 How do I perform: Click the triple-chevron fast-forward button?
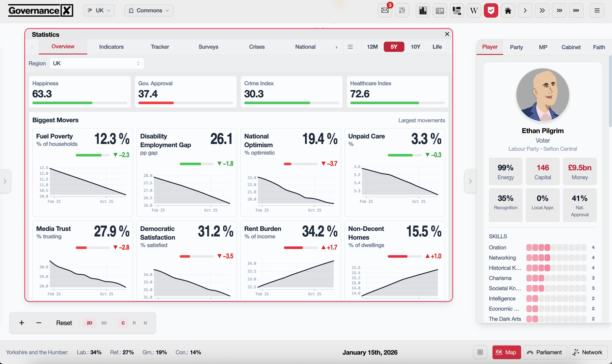pyautogui.click(x=559, y=10)
